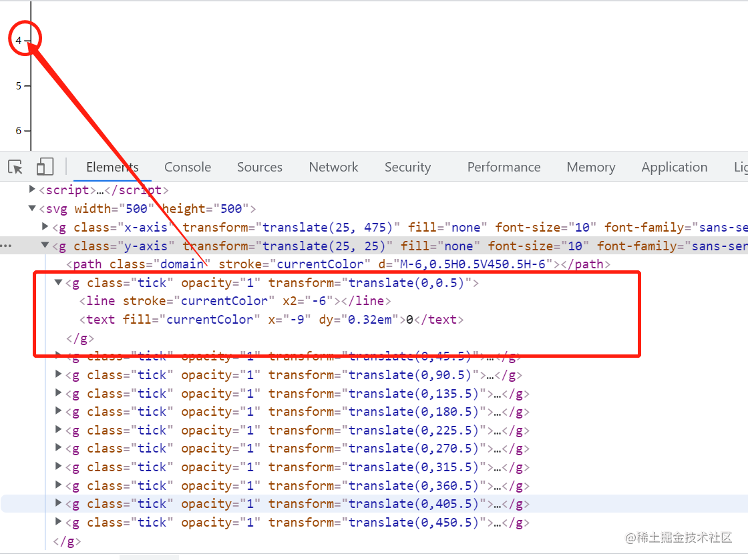Open the Network tab

pos(333,167)
